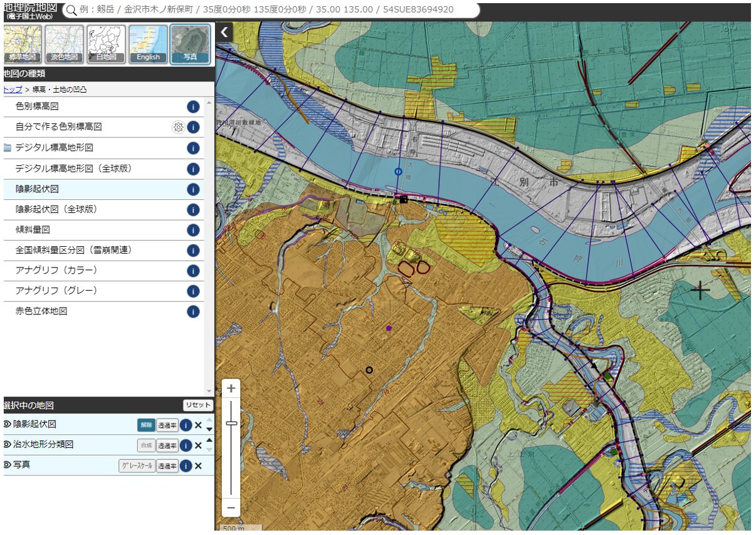Click the map zoom in plus button
The image size is (756, 535).
click(231, 388)
